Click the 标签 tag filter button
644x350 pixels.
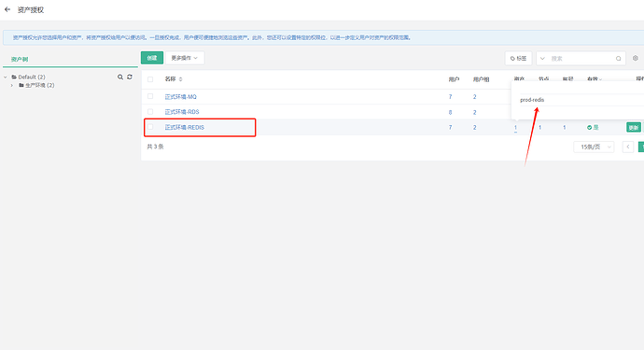518,58
